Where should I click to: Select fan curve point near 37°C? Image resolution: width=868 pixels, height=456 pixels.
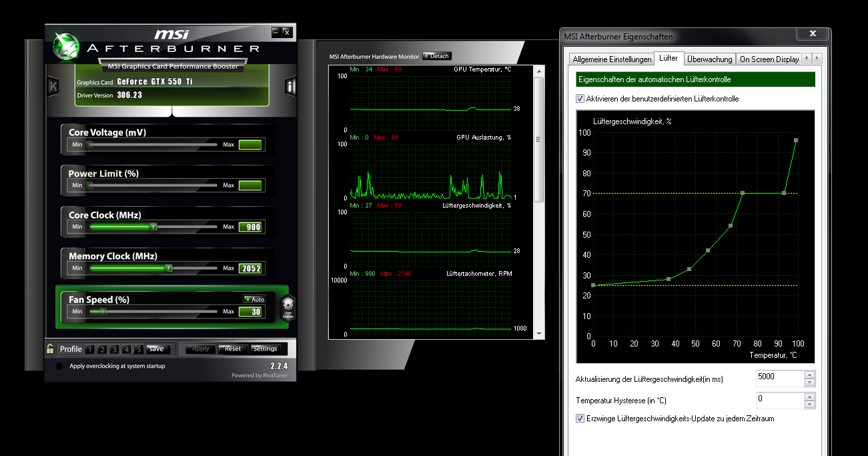(669, 279)
